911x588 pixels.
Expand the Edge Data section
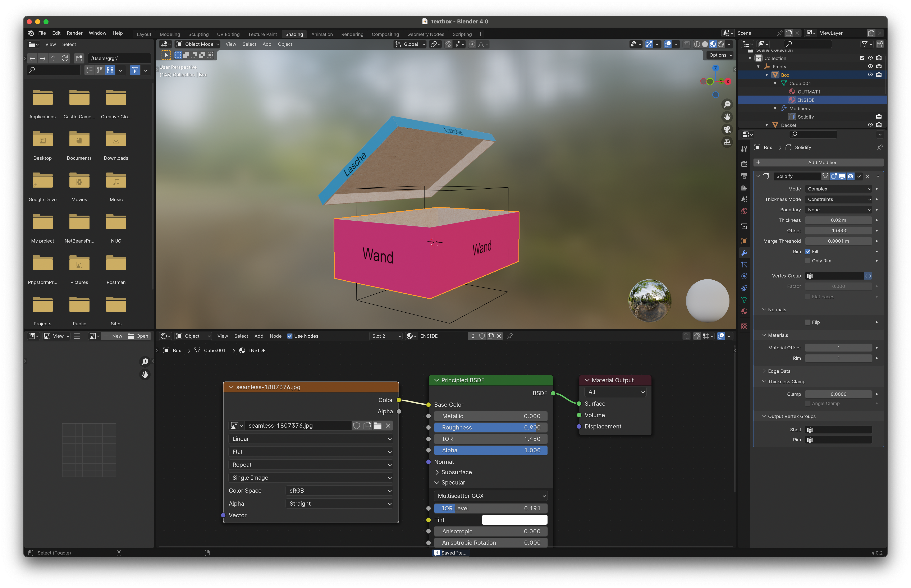pyautogui.click(x=779, y=371)
